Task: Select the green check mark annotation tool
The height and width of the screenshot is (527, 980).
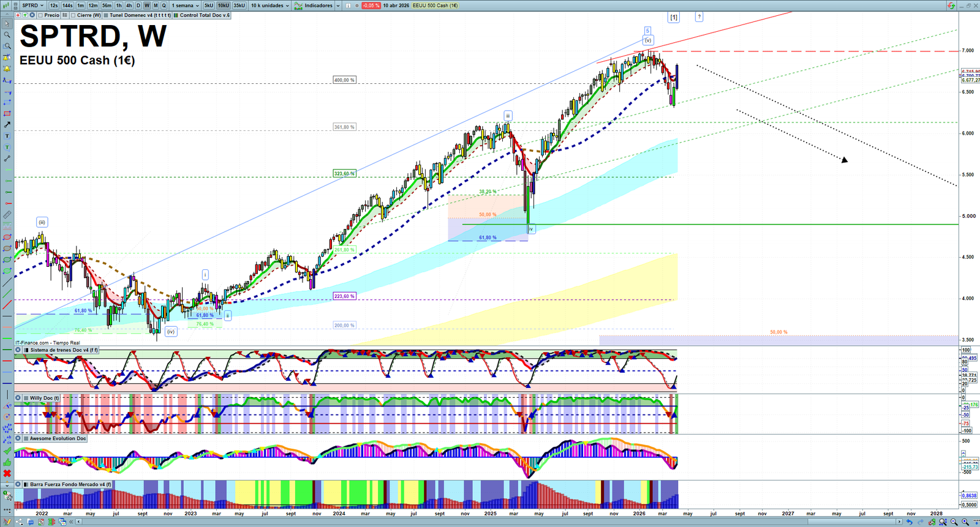Action: click(7, 451)
